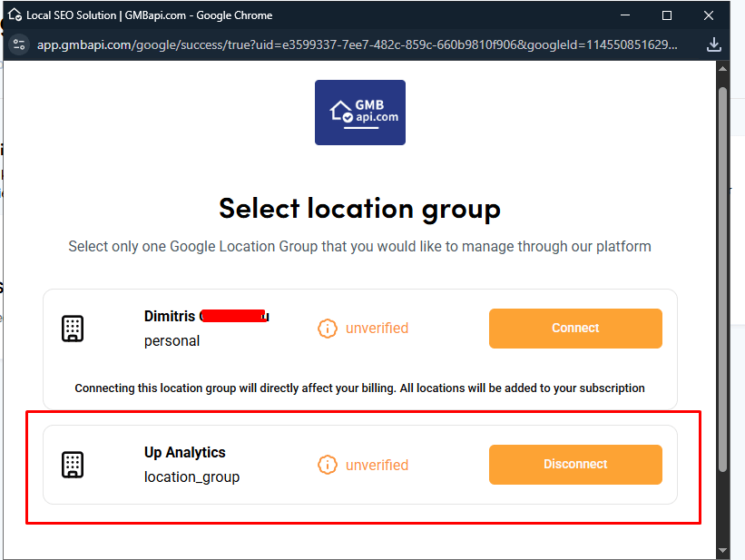Click the 'unverified' status of Up Analytics
The height and width of the screenshot is (560, 745).
377,465
